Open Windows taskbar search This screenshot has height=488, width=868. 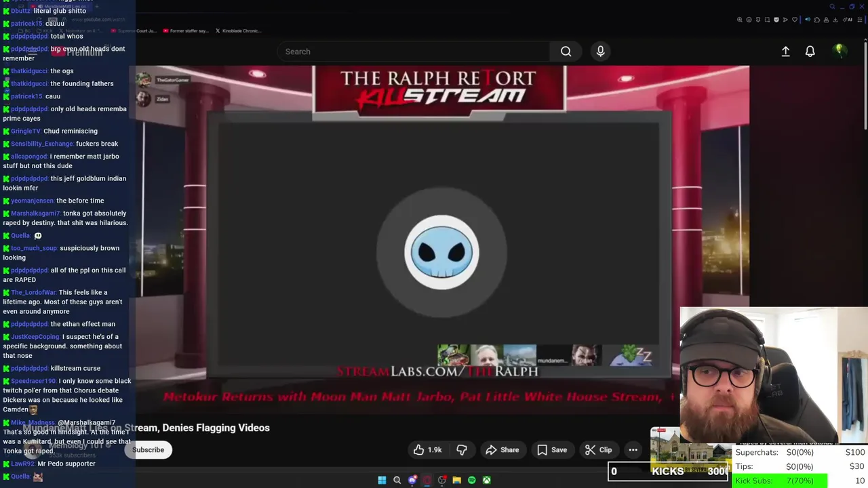pyautogui.click(x=397, y=480)
